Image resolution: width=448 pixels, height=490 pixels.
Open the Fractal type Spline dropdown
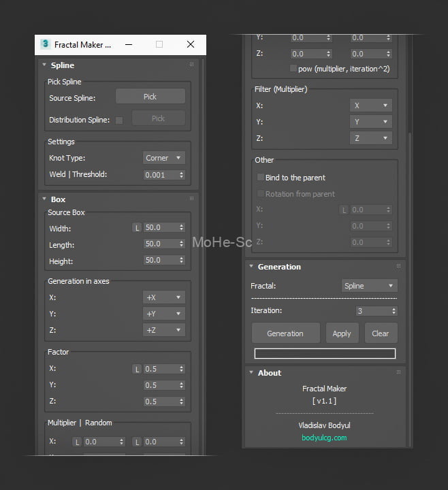pyautogui.click(x=369, y=286)
